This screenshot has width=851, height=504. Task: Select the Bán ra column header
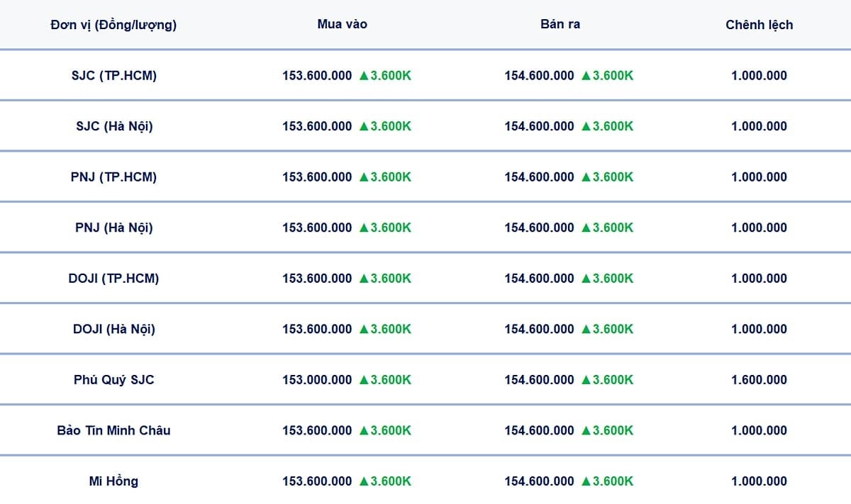coord(560,24)
